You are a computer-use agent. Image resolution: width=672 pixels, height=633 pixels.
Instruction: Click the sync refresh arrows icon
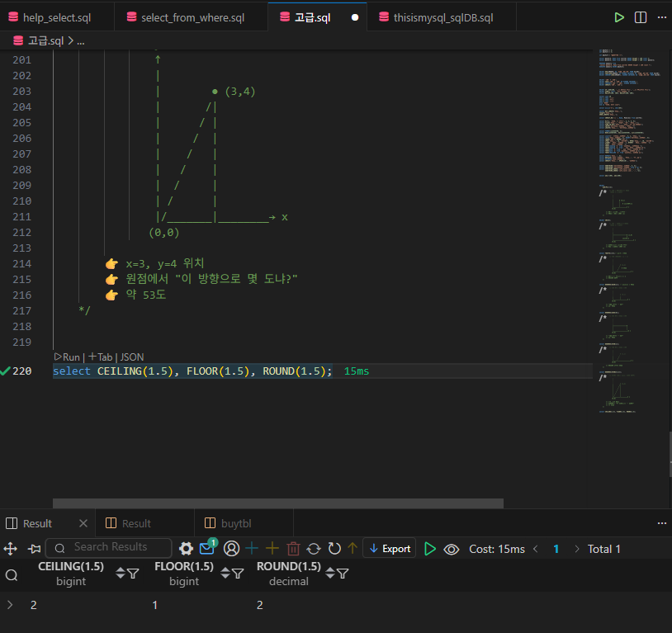314,549
